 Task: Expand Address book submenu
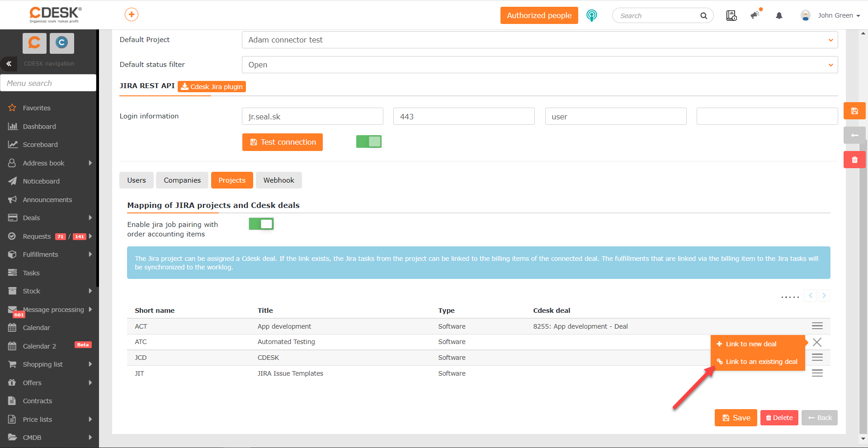90,163
